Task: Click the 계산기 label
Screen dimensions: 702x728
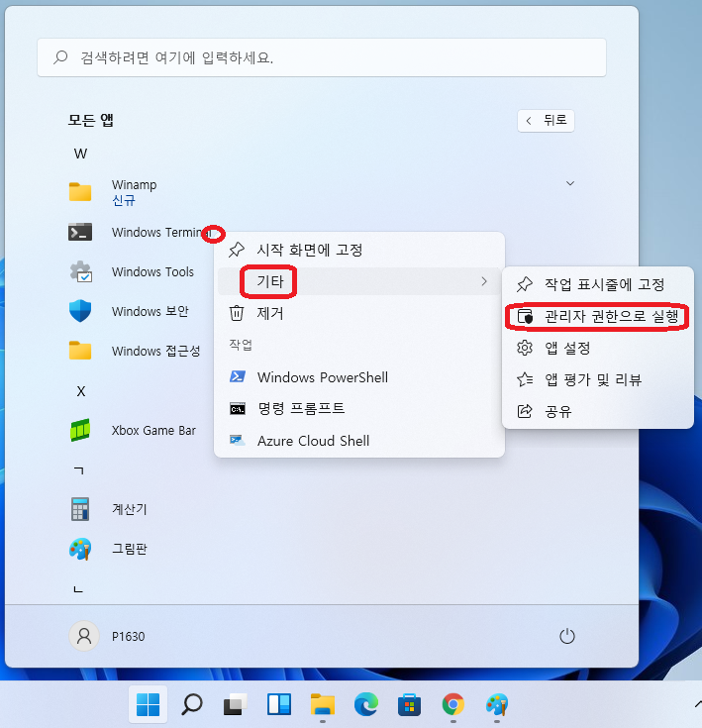Action: [x=130, y=509]
